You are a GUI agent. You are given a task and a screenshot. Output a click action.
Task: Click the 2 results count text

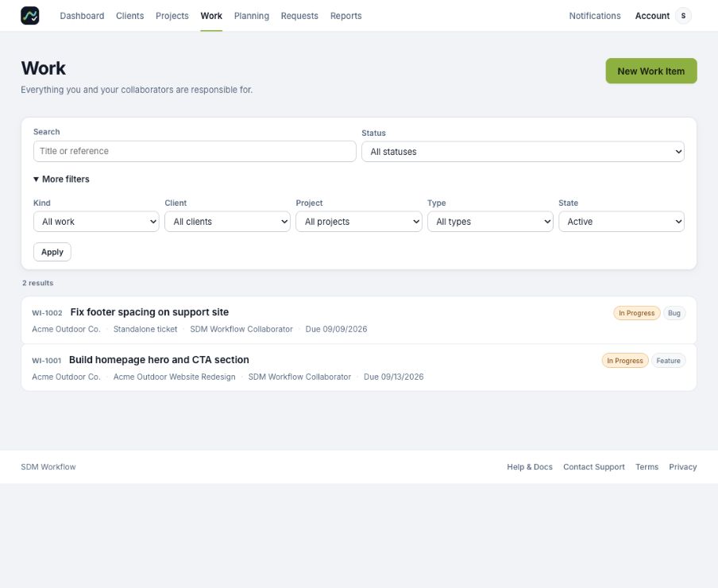click(x=37, y=283)
